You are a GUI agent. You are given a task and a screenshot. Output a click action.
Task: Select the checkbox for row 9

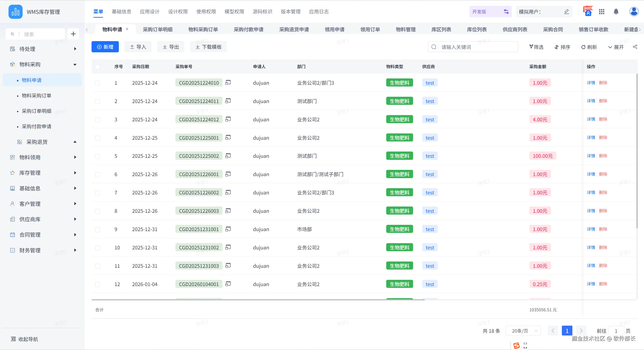(x=98, y=230)
